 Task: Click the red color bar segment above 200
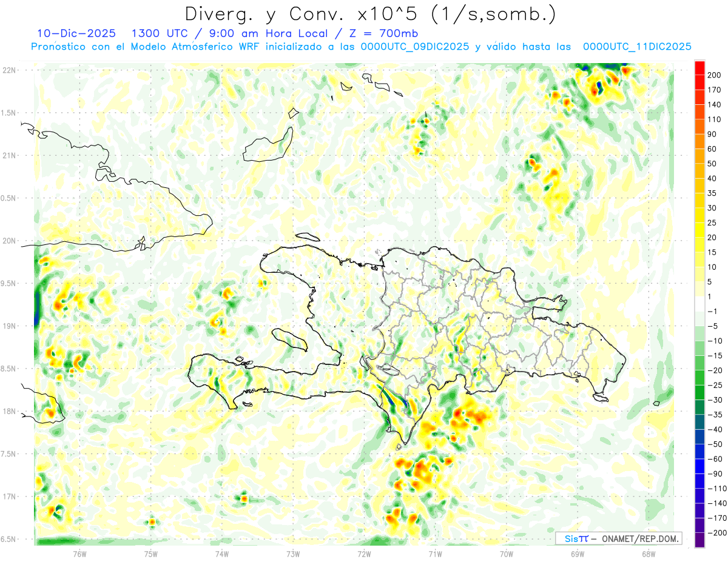(x=699, y=67)
